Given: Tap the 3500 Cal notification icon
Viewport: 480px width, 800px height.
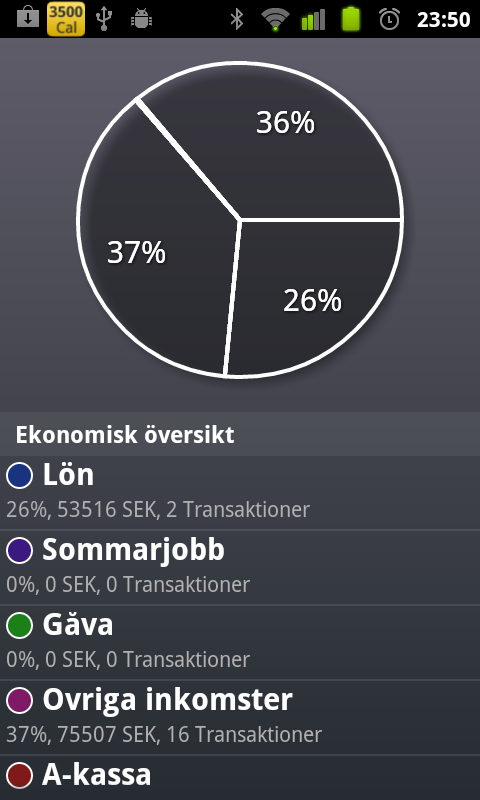Looking at the screenshot, I should [x=66, y=19].
